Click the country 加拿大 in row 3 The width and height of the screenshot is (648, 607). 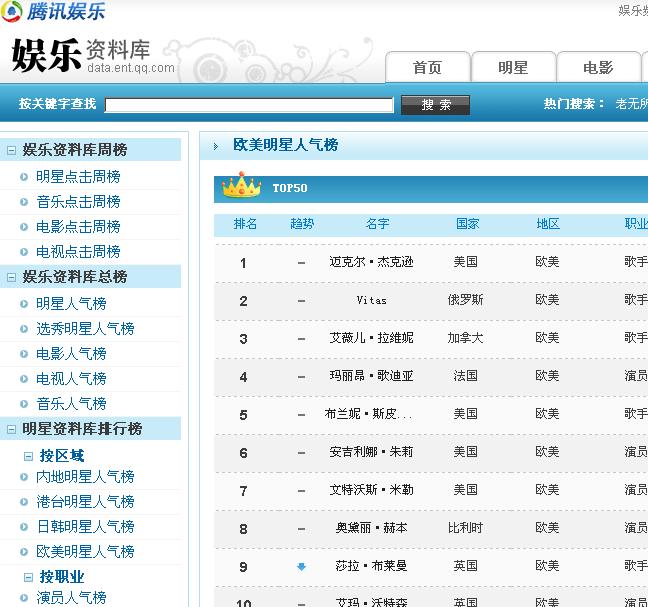(465, 338)
